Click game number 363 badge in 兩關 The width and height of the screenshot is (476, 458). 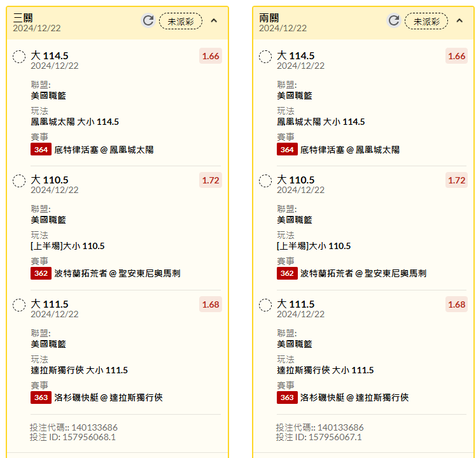click(x=287, y=397)
